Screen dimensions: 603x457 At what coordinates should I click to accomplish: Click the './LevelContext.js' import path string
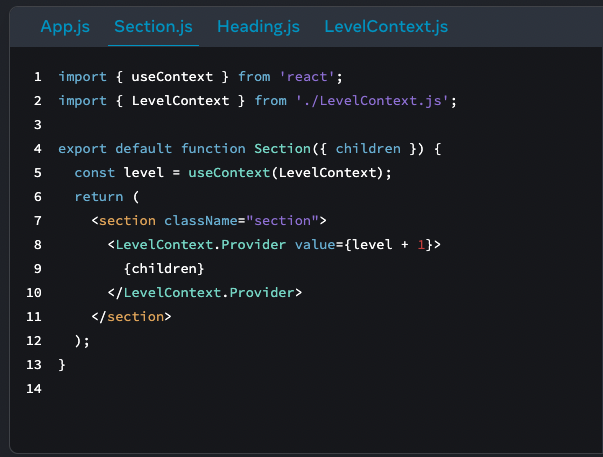pos(372,101)
